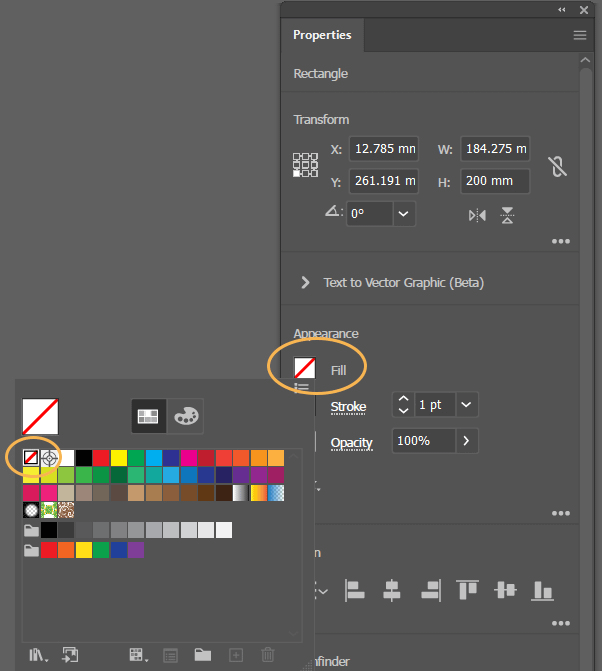Screen dimensions: 602x671
Task: Click the underlined Stroke label link
Action: pos(348,406)
